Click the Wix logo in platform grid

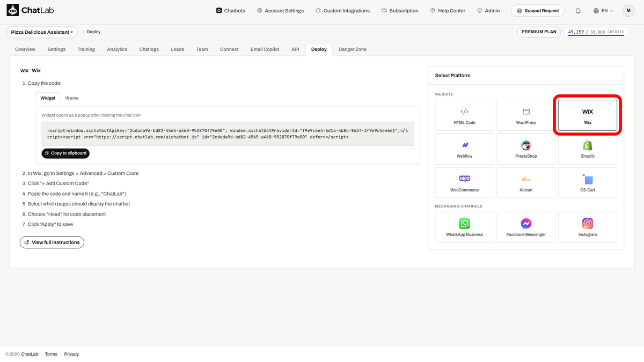click(588, 112)
